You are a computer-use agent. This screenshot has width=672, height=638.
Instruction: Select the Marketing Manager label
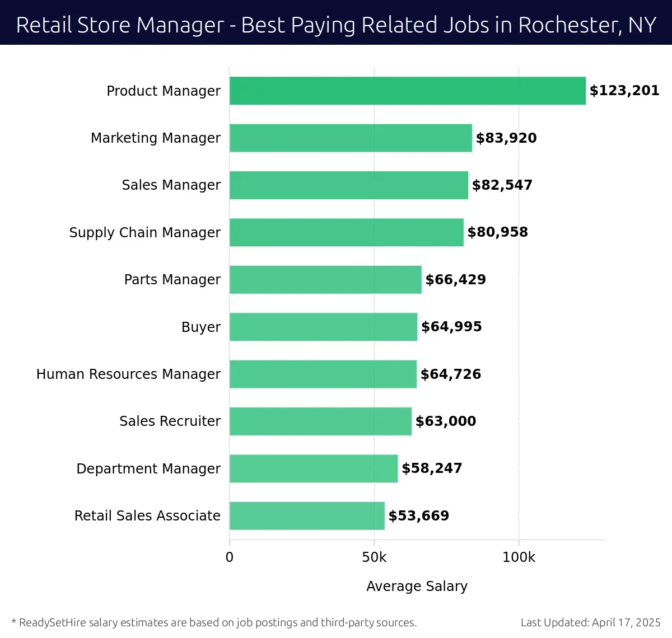point(156,138)
